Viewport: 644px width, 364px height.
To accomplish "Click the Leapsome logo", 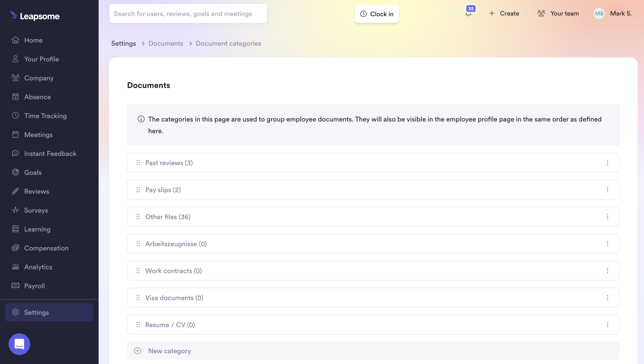I will (34, 16).
